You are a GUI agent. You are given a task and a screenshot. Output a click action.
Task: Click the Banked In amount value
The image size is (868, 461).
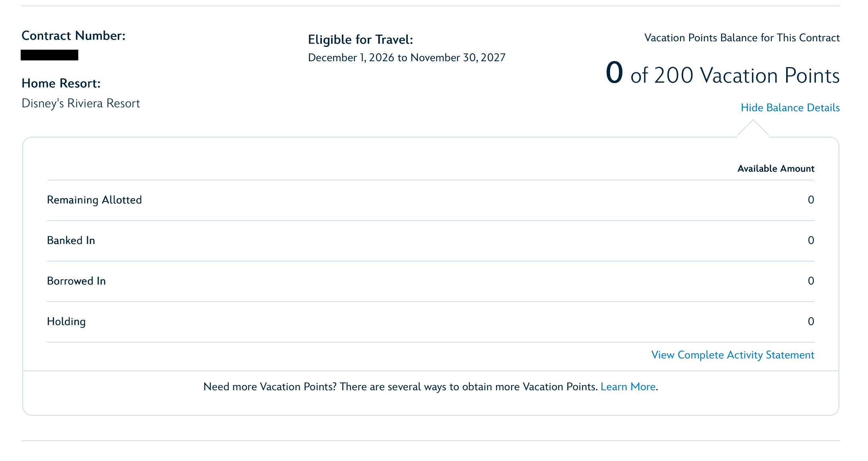(x=811, y=240)
